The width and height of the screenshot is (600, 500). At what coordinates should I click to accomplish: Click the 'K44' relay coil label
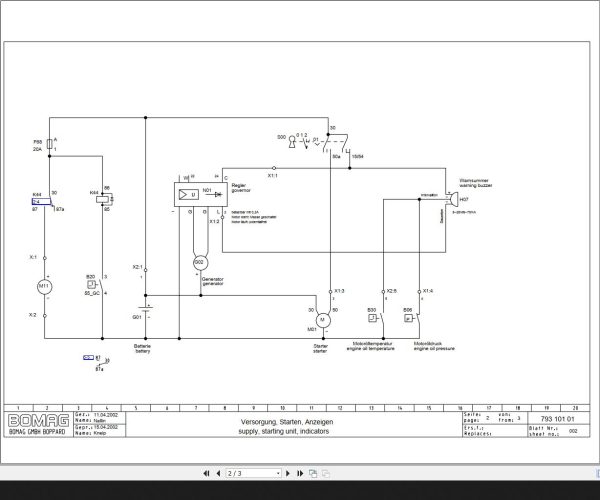(94, 193)
